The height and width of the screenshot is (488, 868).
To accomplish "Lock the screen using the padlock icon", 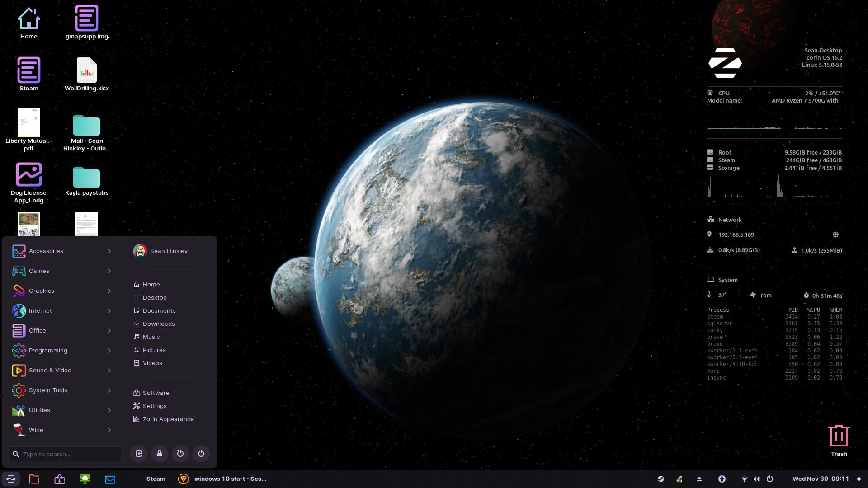I will coord(159,454).
